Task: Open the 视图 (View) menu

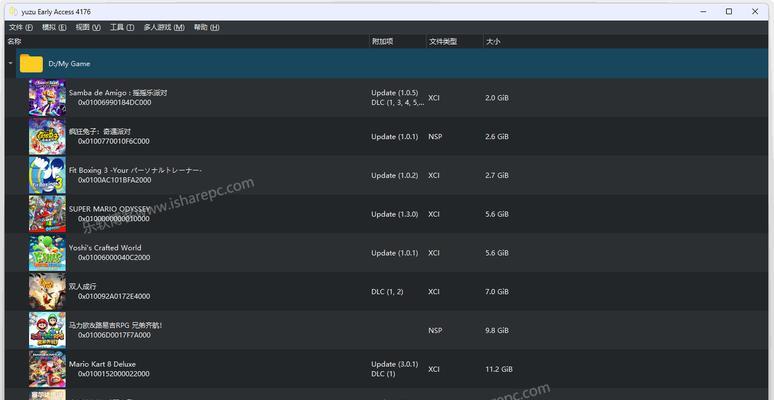Action: 88,28
